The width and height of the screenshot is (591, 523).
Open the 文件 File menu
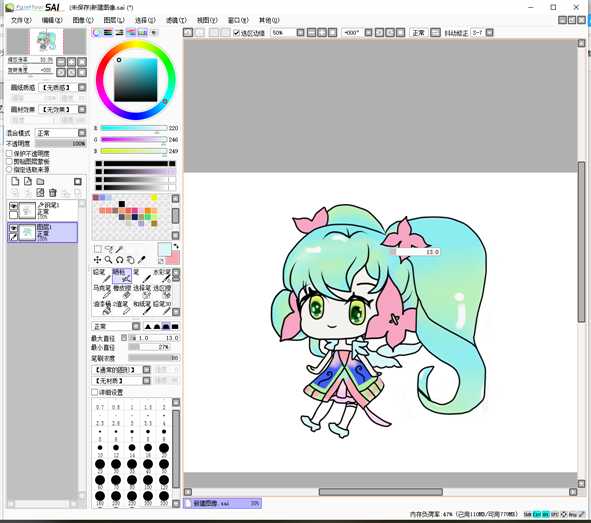21,20
